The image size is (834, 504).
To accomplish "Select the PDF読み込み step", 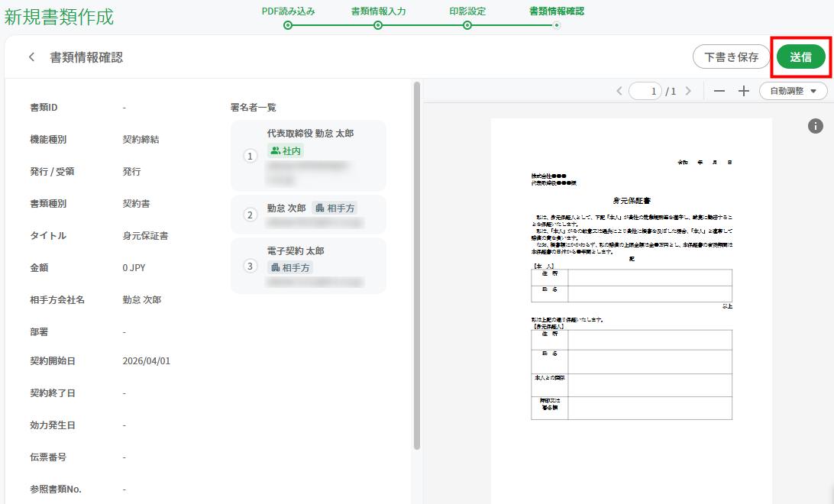I will tap(288, 11).
